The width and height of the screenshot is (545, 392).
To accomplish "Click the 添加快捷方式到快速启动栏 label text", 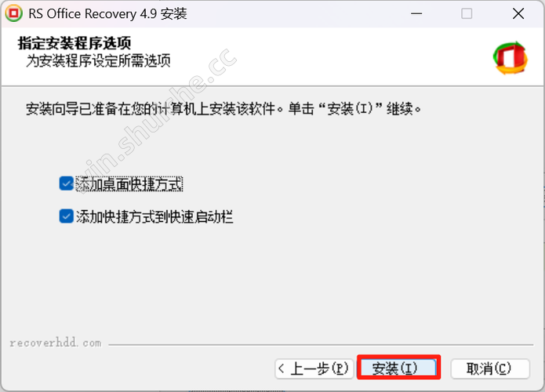I will coord(154,216).
